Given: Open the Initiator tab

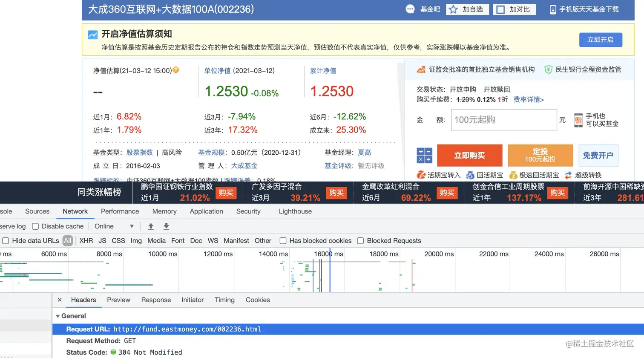Looking at the screenshot, I should click(x=193, y=300).
